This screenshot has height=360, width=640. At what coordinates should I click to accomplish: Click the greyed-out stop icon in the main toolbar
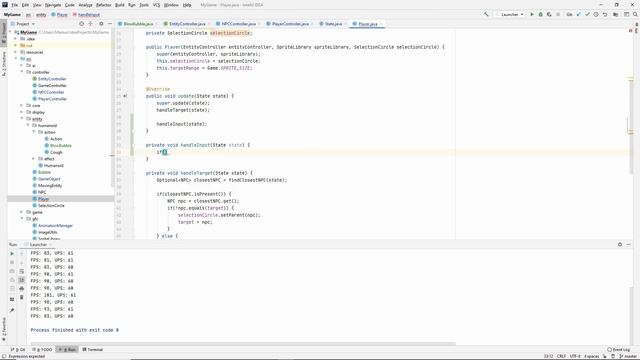pos(558,14)
